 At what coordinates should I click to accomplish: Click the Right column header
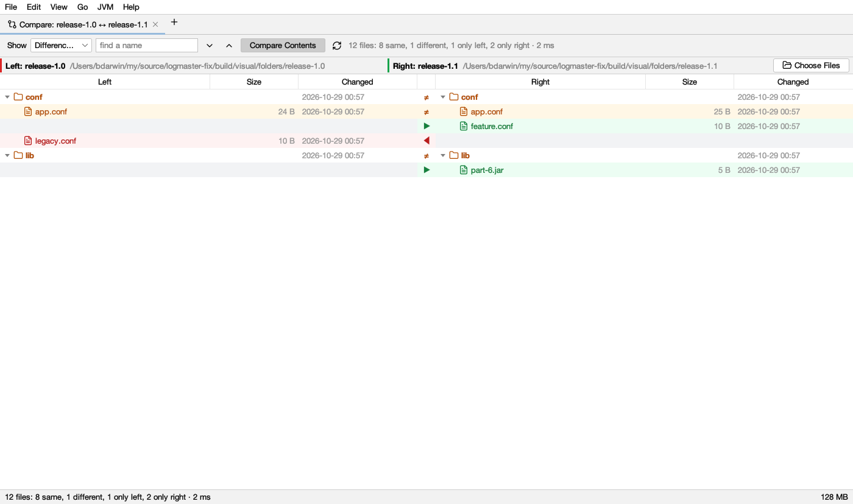pyautogui.click(x=540, y=82)
